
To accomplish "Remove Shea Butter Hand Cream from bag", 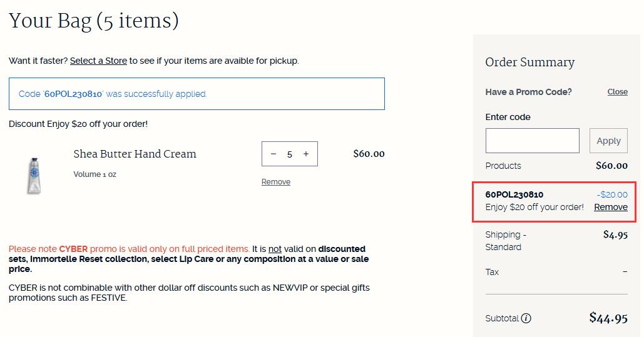I will [276, 181].
